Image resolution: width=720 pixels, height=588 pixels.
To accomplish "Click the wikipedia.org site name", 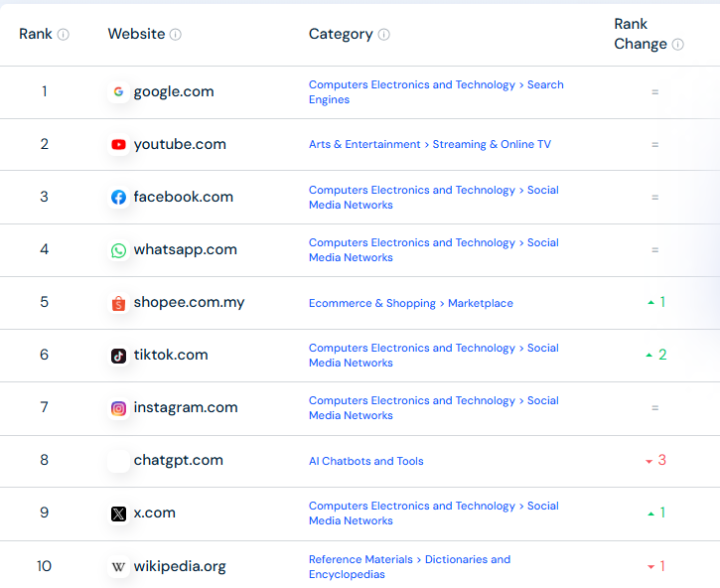I will [180, 566].
